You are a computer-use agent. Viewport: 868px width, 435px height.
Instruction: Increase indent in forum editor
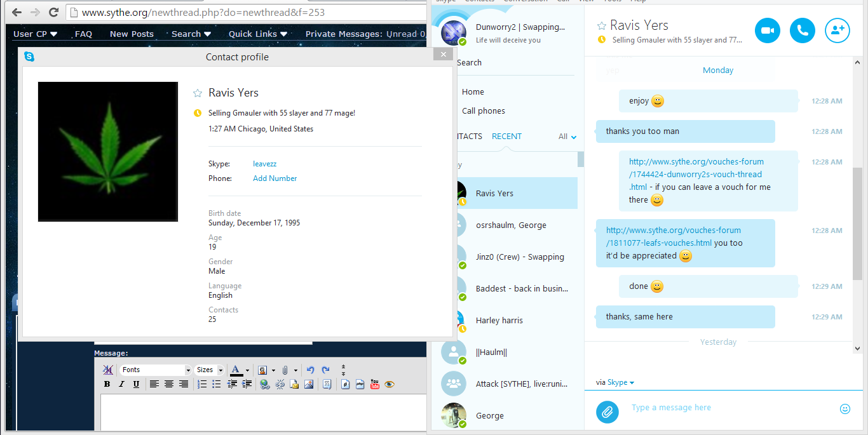coord(247,384)
